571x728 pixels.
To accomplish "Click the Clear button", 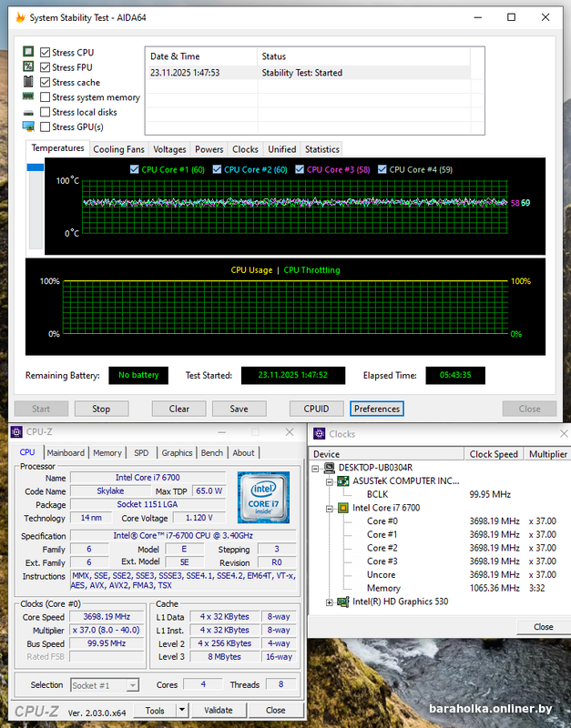I will click(x=178, y=409).
